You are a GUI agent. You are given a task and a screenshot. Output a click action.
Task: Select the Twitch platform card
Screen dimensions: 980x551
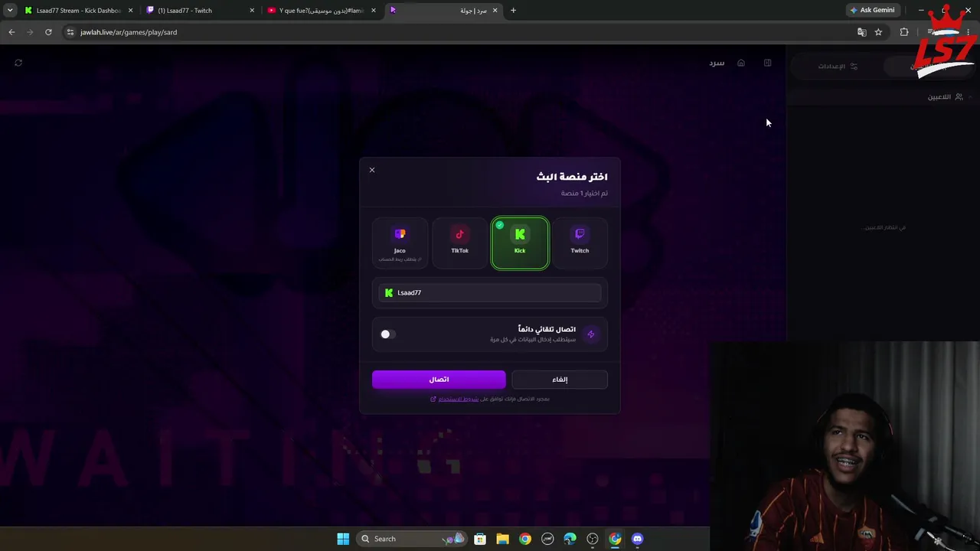tap(580, 243)
